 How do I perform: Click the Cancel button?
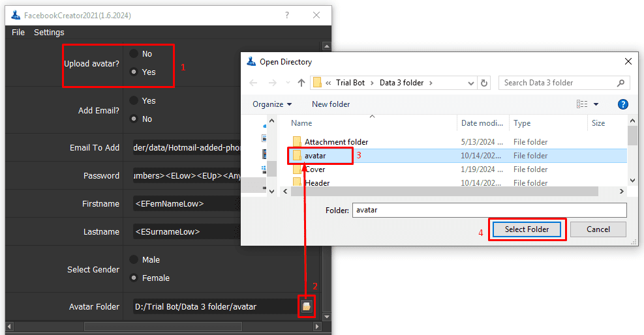coord(598,229)
